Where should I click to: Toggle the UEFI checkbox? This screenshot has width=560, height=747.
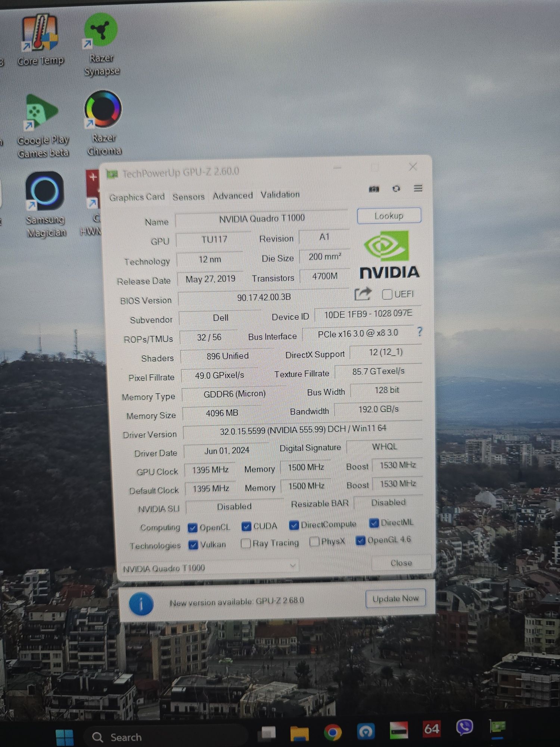click(387, 295)
